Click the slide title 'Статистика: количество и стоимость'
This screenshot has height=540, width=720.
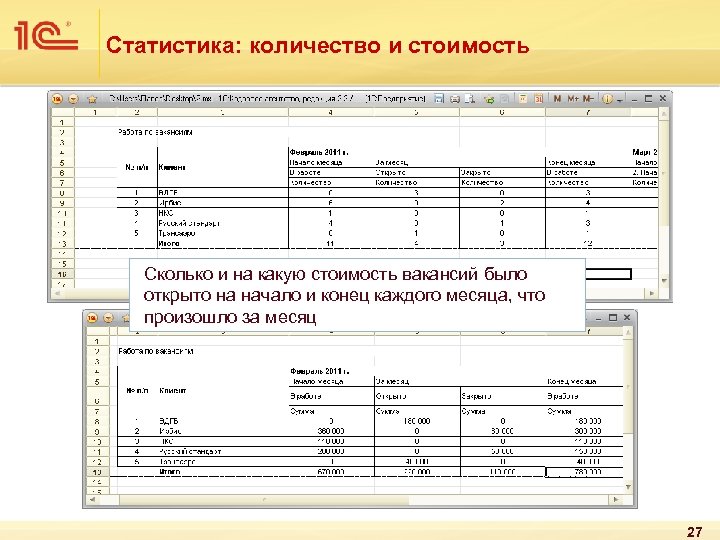318,46
